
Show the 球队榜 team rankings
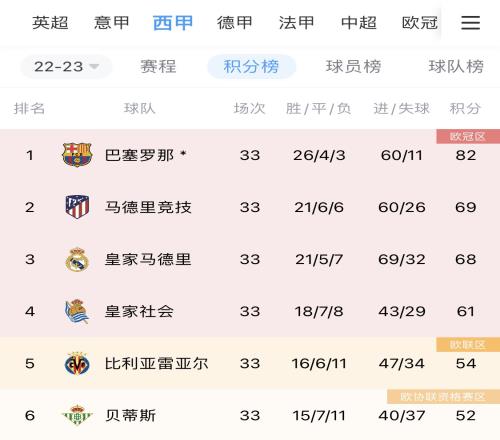[456, 66]
